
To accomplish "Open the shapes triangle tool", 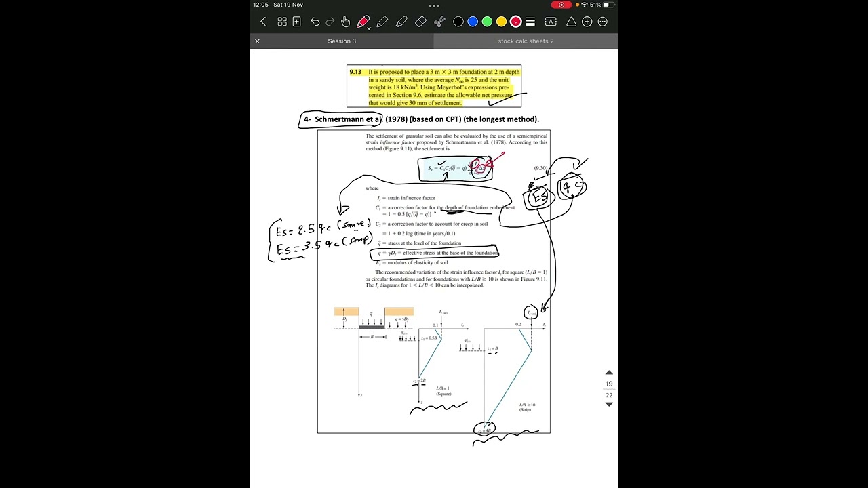I will (x=571, y=22).
